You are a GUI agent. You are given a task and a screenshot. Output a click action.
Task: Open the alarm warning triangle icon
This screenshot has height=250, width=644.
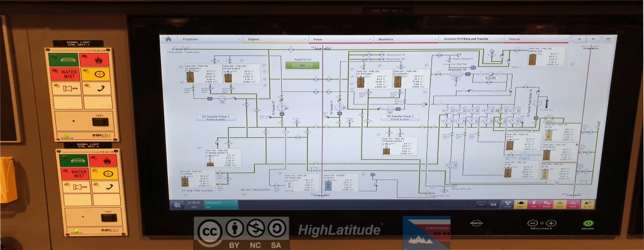[x=587, y=205]
